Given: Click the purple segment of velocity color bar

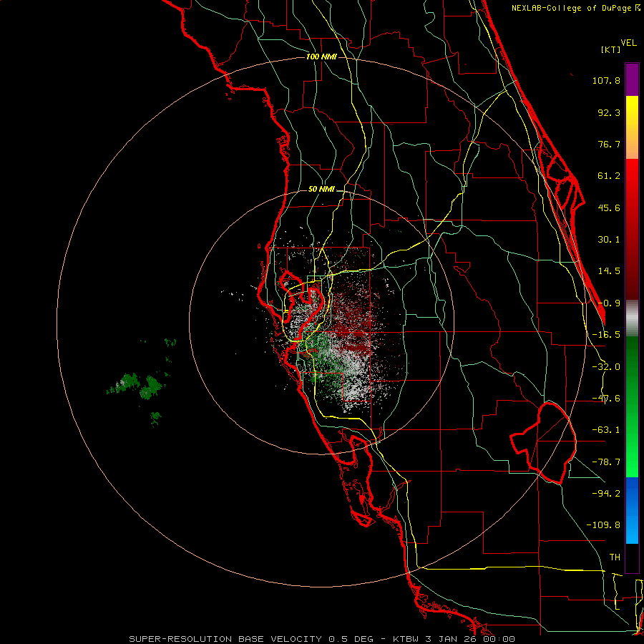Looking at the screenshot, I should click(x=632, y=79).
